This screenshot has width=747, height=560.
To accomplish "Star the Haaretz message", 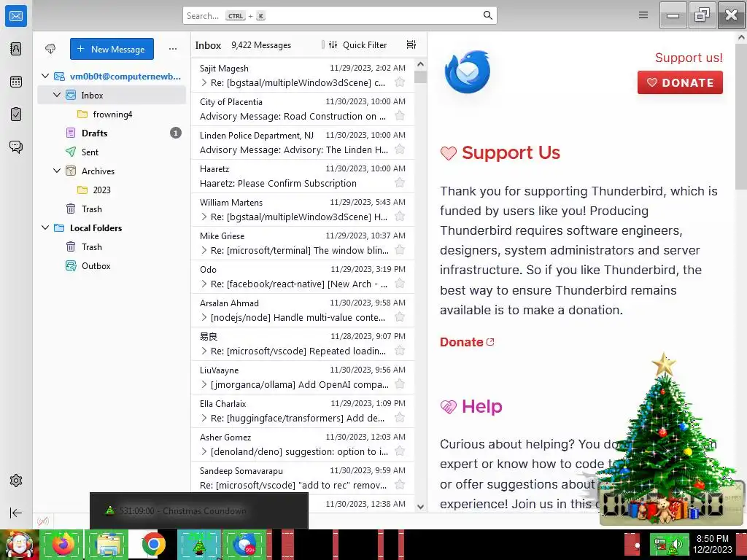I will pyautogui.click(x=400, y=183).
